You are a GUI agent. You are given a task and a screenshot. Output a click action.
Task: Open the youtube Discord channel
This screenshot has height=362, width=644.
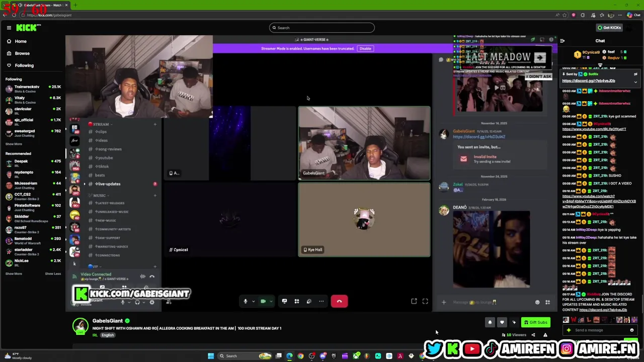click(x=105, y=158)
